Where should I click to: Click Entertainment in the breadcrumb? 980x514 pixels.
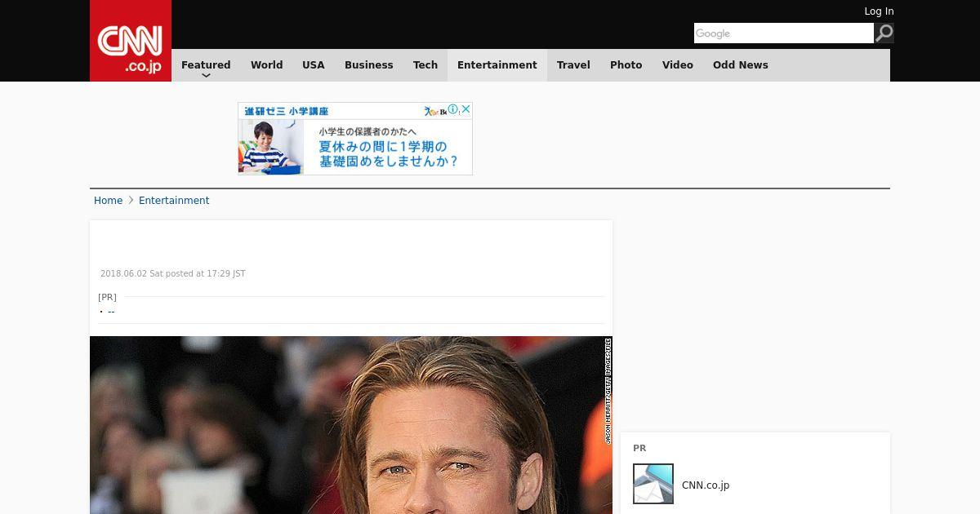pyautogui.click(x=174, y=201)
